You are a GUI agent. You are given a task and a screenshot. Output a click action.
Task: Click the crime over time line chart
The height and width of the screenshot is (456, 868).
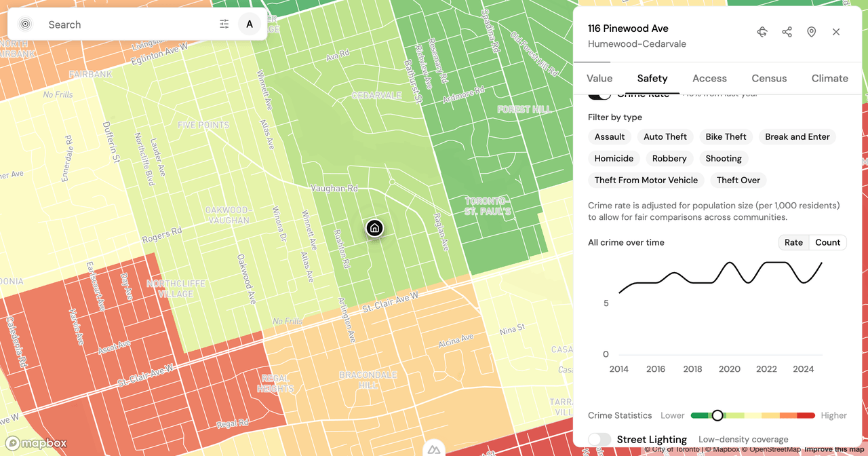point(721,277)
